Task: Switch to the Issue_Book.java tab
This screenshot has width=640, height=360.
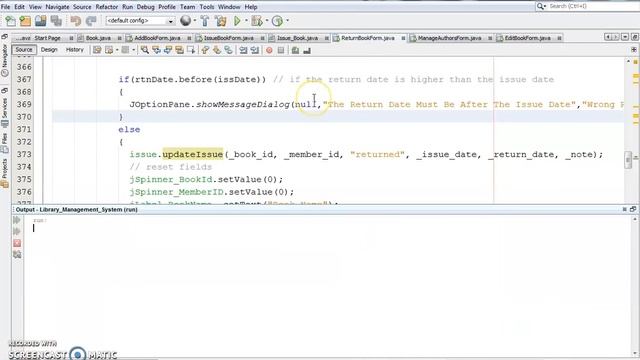Action: (297, 38)
